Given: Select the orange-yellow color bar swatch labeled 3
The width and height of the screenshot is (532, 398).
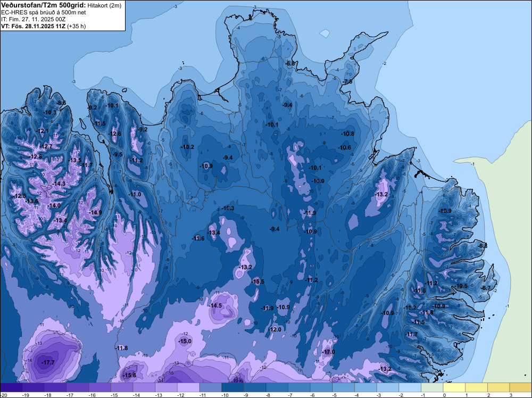Looking at the screenshot, I should 520,387.
